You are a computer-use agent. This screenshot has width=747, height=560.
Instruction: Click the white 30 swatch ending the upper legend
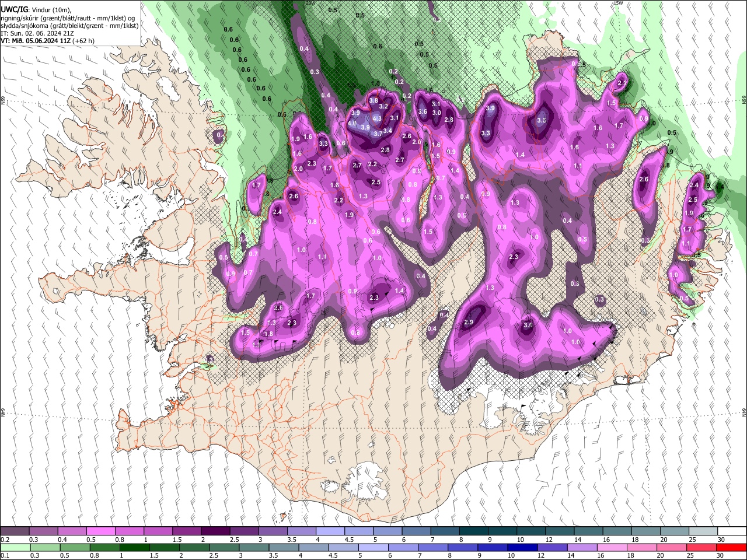click(x=732, y=531)
